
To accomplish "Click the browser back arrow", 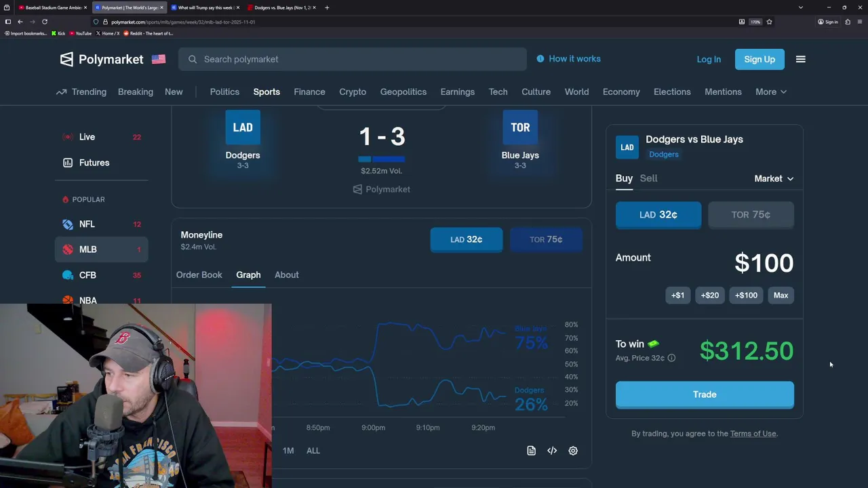I will [20, 22].
